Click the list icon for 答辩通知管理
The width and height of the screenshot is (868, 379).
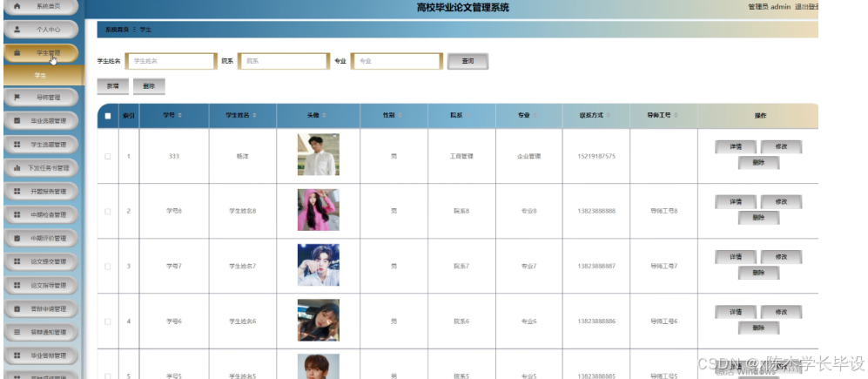click(x=17, y=332)
